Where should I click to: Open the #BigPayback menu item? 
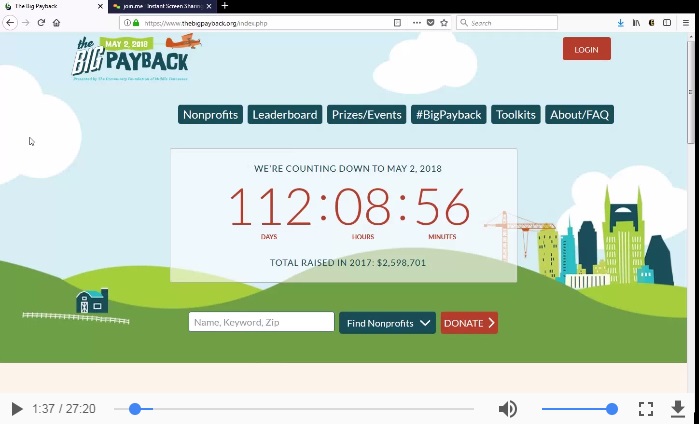[x=448, y=115]
